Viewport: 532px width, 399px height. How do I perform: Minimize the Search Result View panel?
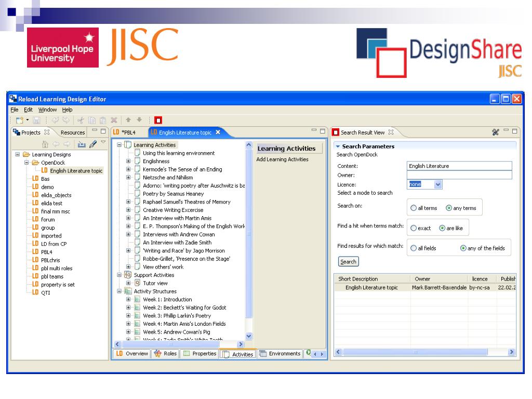click(506, 130)
